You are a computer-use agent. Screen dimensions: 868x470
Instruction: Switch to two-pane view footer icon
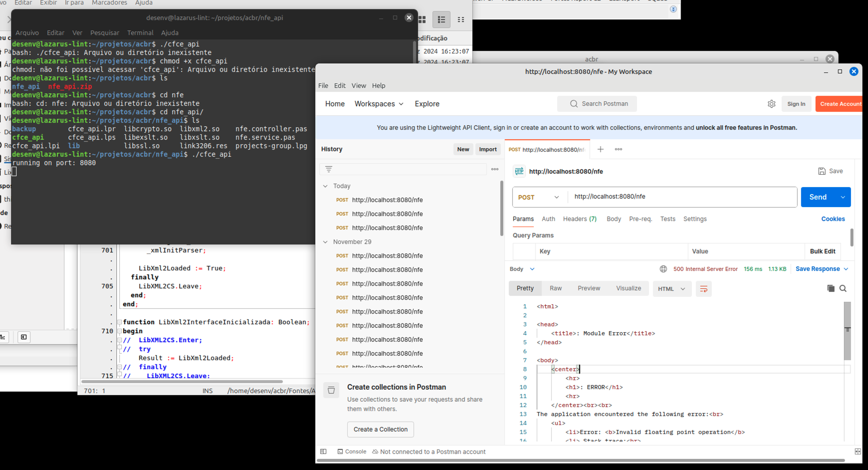[x=858, y=452]
